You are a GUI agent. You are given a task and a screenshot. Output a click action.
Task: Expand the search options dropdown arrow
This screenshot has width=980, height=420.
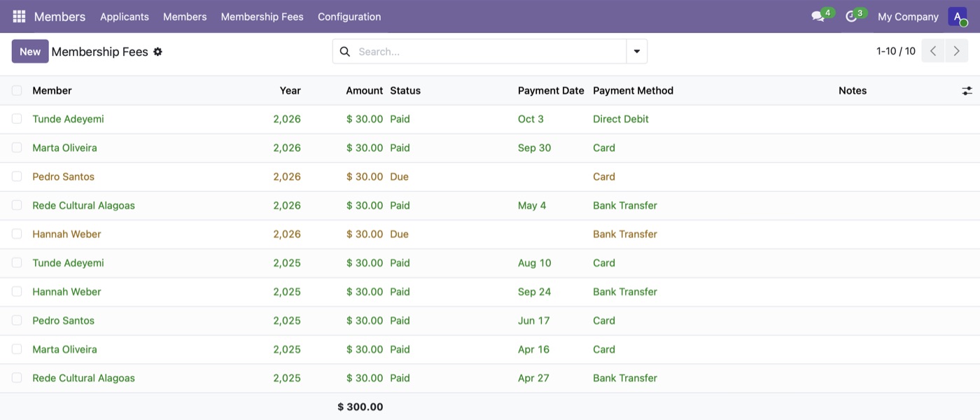click(637, 51)
